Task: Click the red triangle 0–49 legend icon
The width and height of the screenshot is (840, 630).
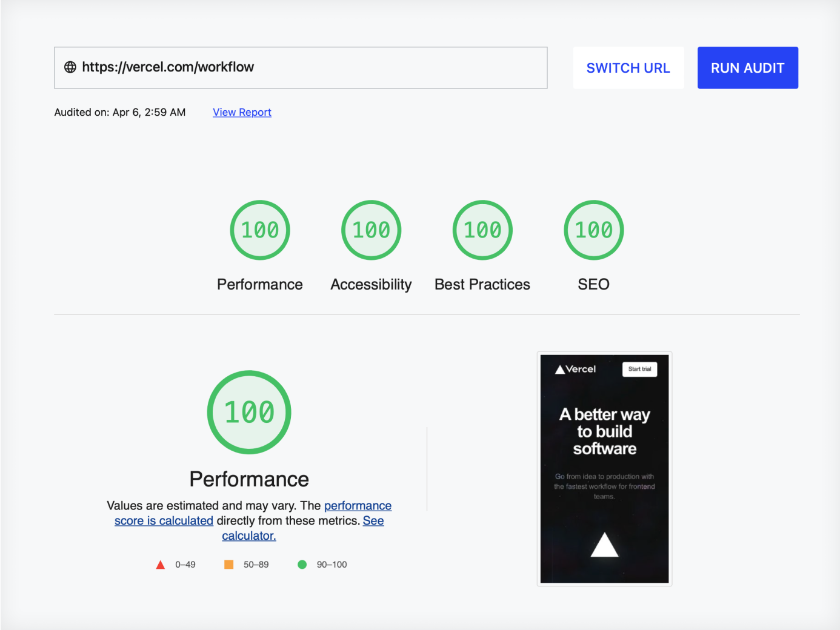Action: point(161,565)
